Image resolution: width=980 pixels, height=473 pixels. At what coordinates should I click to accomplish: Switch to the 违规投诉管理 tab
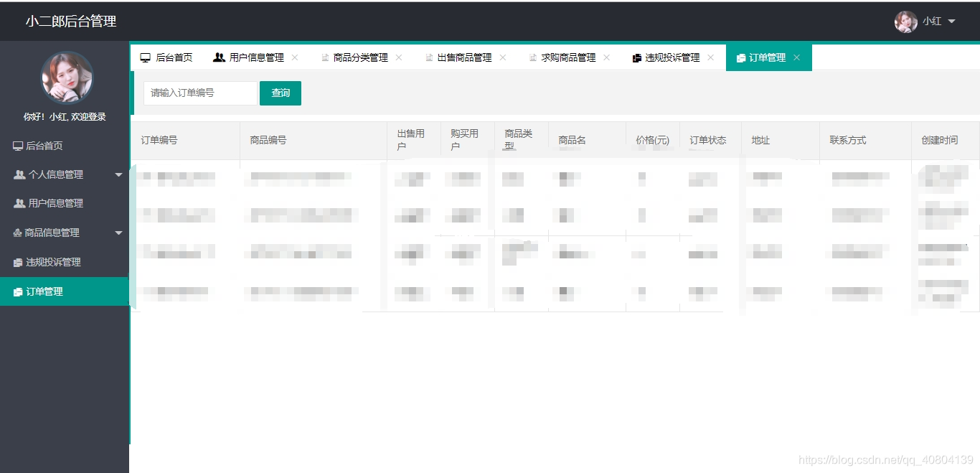tap(673, 57)
